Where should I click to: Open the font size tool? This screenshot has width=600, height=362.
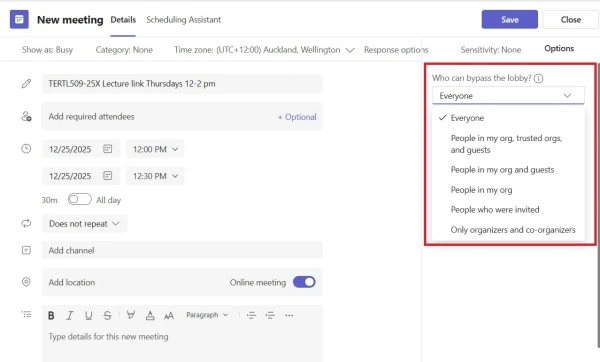pos(169,315)
